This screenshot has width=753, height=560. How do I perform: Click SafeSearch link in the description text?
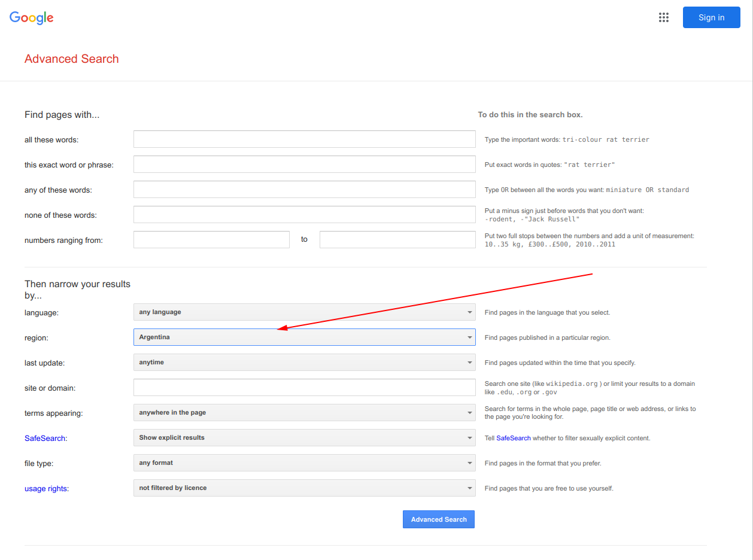514,438
